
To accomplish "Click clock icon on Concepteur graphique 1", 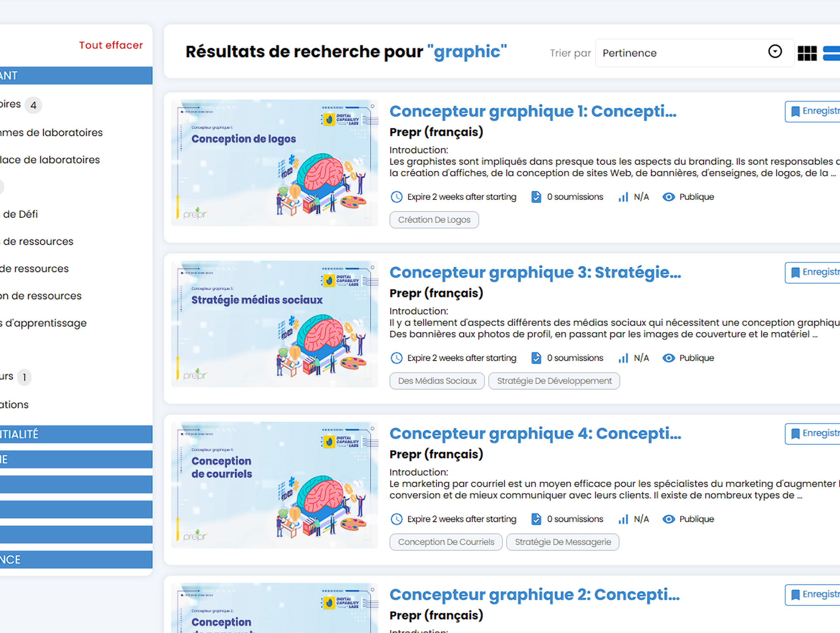I will point(396,197).
